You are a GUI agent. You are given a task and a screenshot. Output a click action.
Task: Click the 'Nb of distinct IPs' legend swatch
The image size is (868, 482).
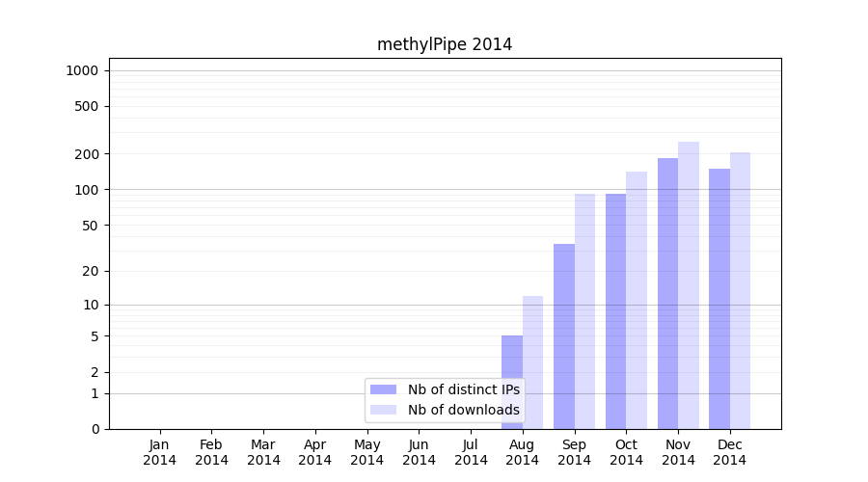[x=383, y=389]
